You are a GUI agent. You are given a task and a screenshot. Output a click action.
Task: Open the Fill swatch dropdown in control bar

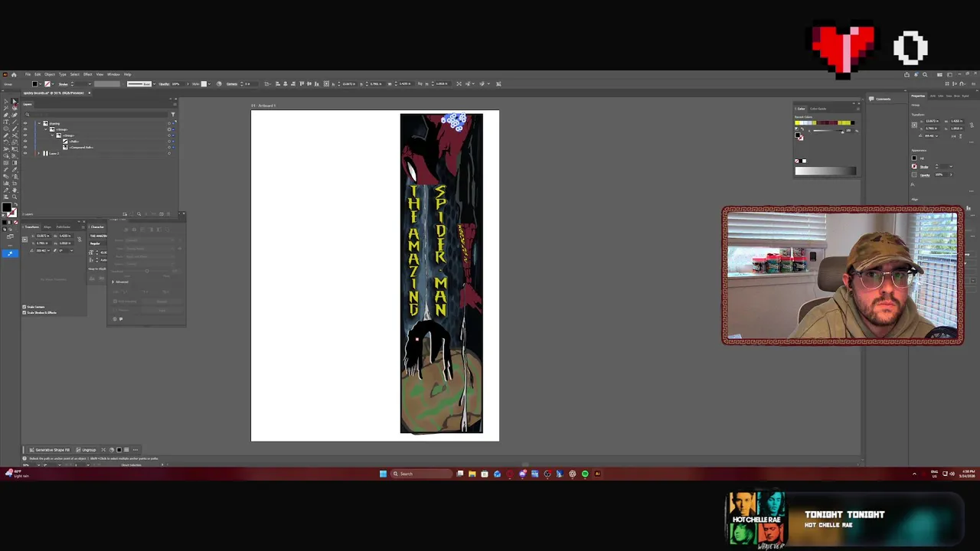[41, 84]
